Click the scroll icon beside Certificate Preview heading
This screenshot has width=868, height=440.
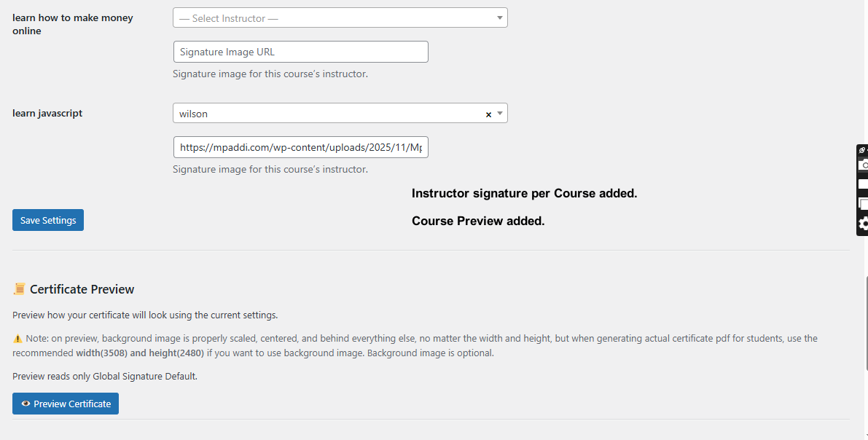[x=20, y=289]
